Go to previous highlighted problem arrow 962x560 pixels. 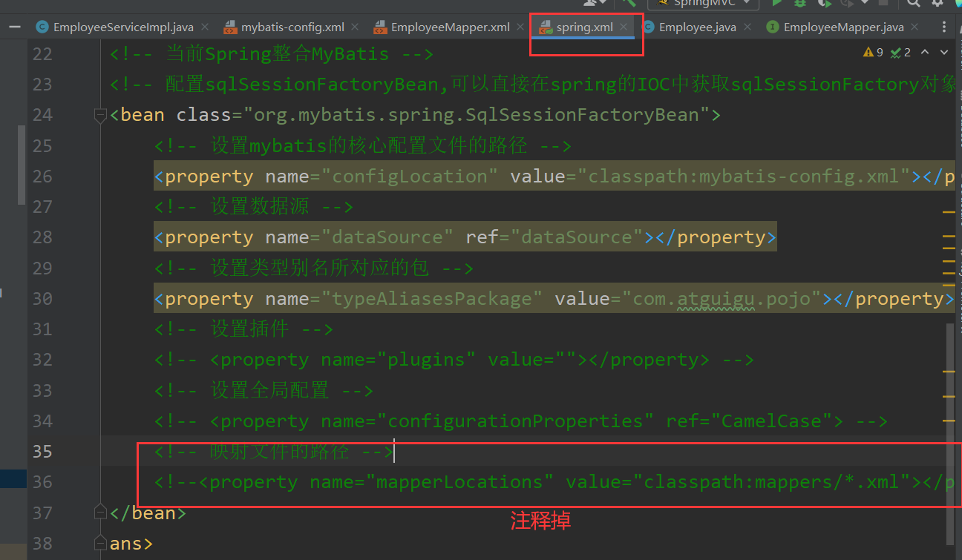[x=926, y=53]
